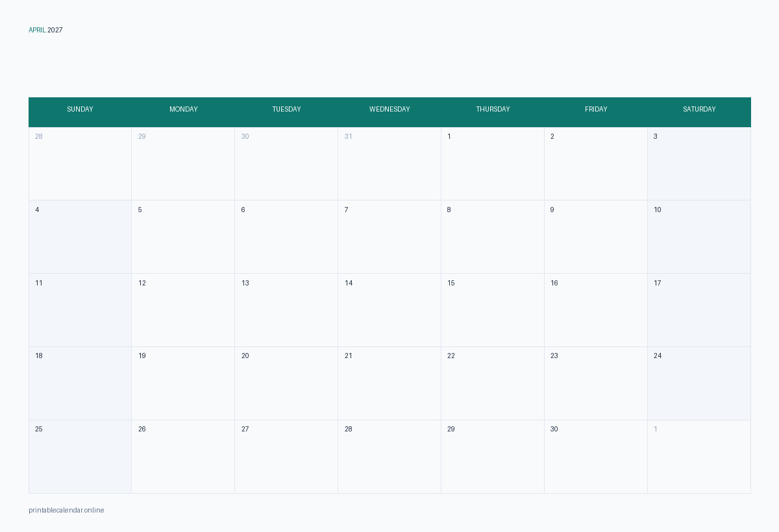
Task: Click date 8 under Thursday
Action: [449, 210]
